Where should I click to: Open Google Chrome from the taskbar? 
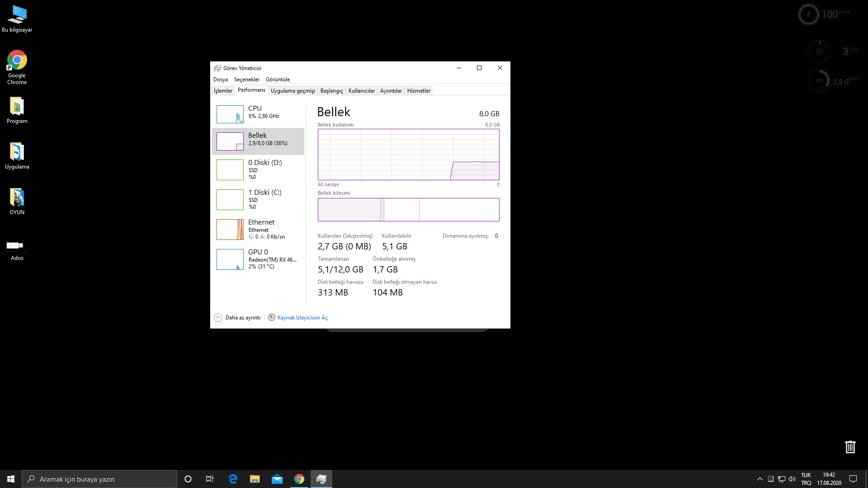(299, 479)
